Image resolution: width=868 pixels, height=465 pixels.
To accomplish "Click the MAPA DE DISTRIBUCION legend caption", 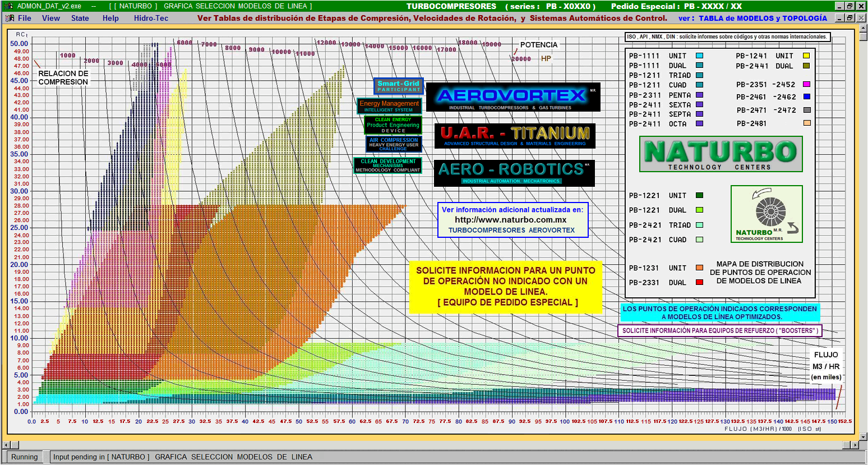I will click(760, 273).
